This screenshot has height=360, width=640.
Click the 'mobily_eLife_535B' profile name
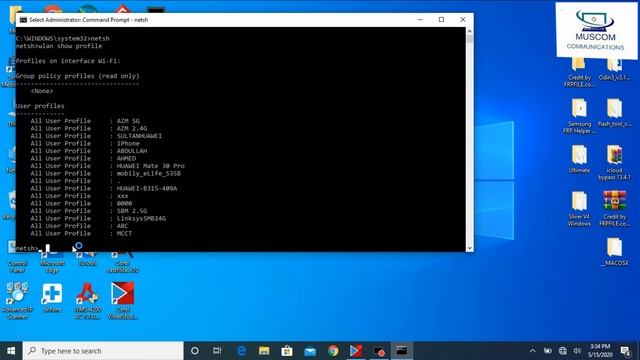click(149, 173)
